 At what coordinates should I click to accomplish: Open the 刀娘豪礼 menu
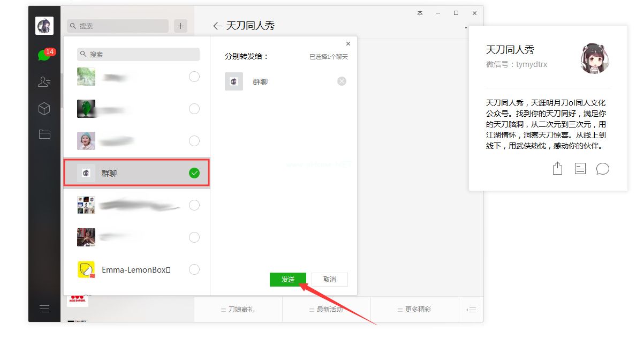pyautogui.click(x=238, y=309)
